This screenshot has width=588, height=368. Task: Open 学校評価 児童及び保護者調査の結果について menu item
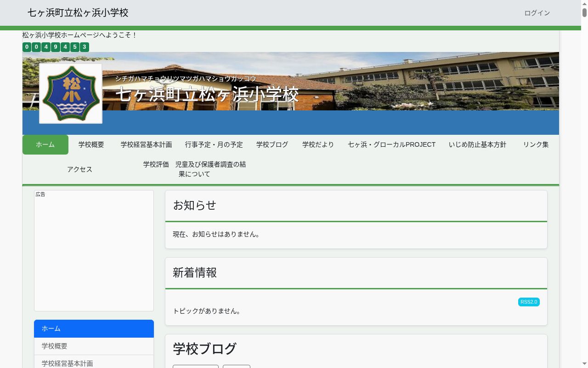point(195,169)
